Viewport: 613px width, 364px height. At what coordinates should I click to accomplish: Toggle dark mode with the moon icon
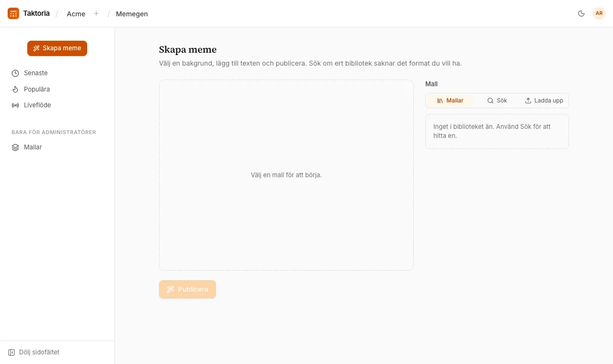pos(581,13)
